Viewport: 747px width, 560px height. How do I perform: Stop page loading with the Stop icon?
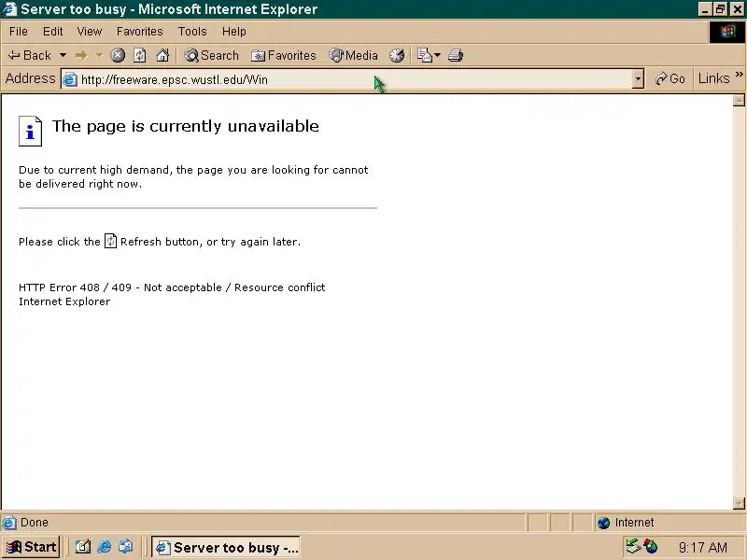118,55
